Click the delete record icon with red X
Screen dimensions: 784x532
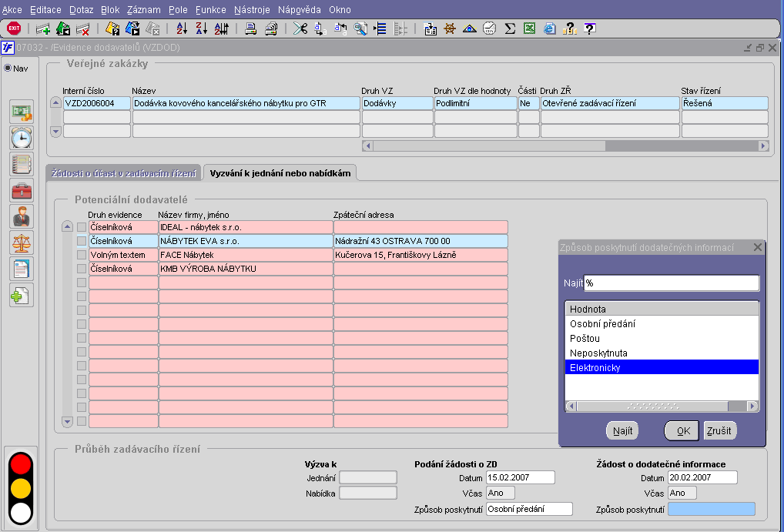point(82,29)
